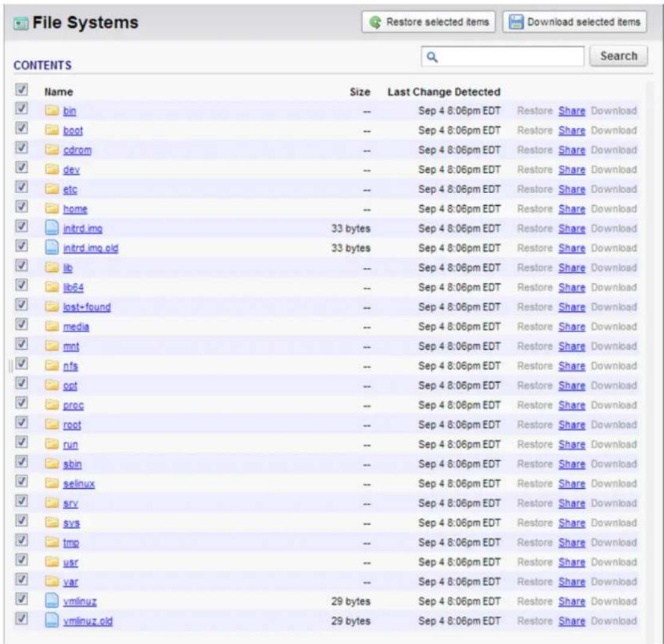The width and height of the screenshot is (664, 644).
Task: Click the folder icon beside nfs
Action: tap(52, 366)
